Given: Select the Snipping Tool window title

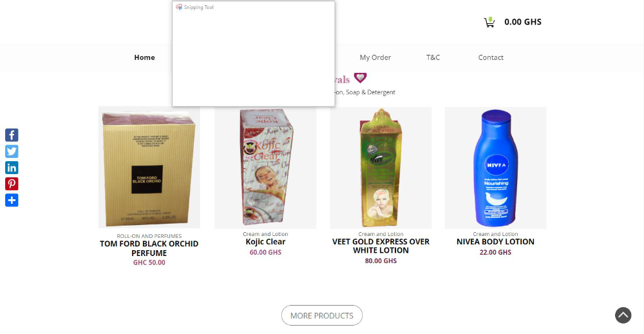Looking at the screenshot, I should pos(199,7).
